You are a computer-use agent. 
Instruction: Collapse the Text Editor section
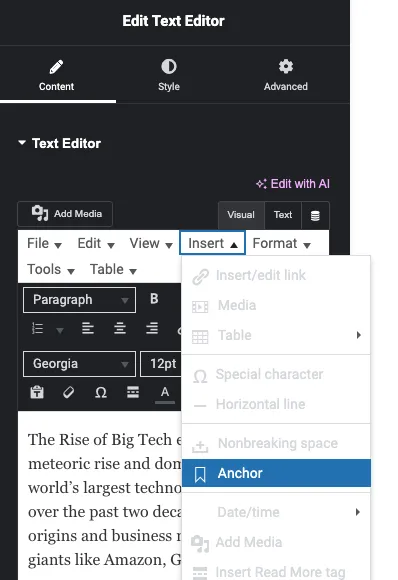pos(60,144)
